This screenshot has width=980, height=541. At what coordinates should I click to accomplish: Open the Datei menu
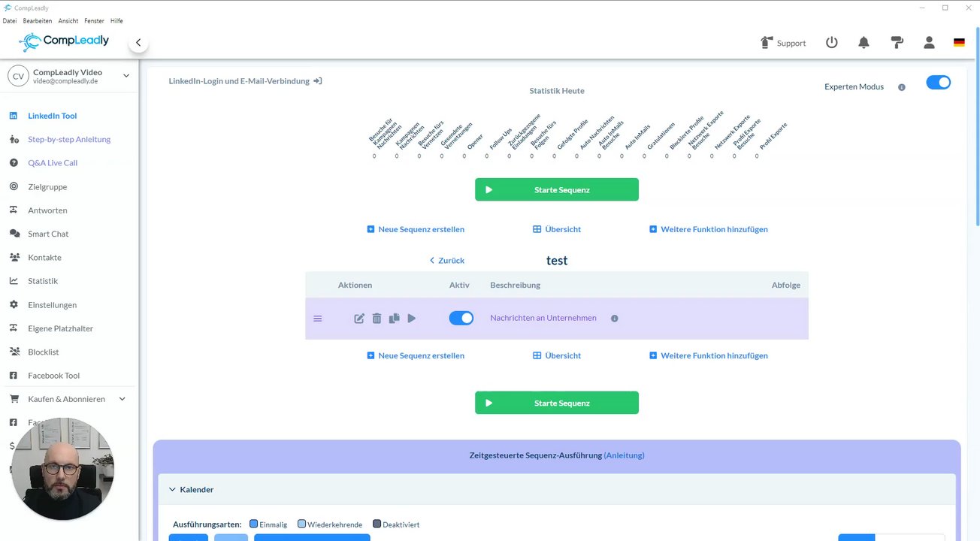10,21
